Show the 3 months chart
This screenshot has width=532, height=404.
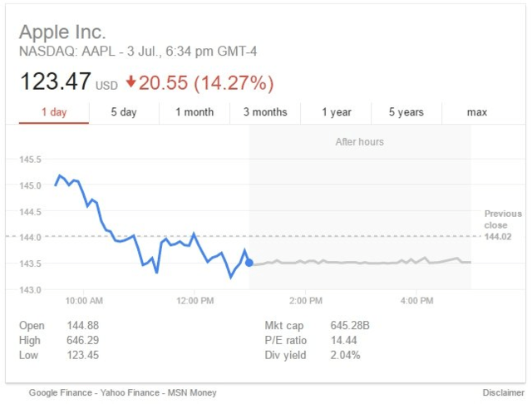[265, 112]
